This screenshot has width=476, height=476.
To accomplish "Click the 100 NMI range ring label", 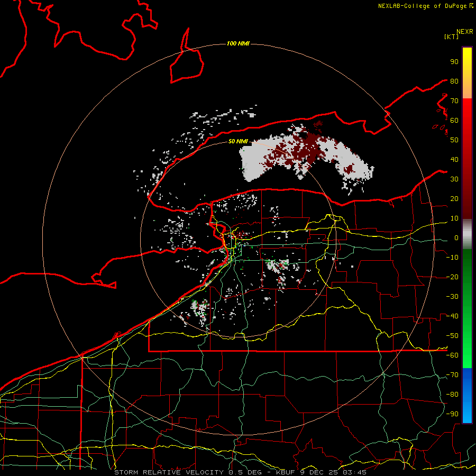I will tap(238, 44).
